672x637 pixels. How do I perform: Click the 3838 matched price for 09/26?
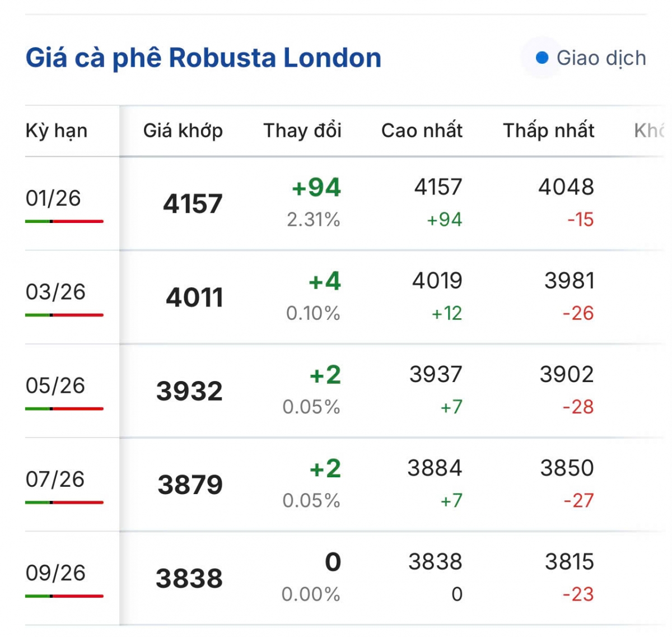coord(189,579)
